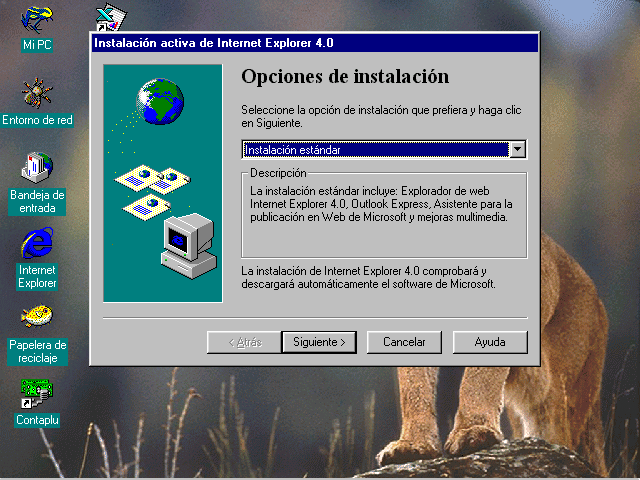Click the web page documents graphic
The height and width of the screenshot is (480, 640).
coord(152,191)
